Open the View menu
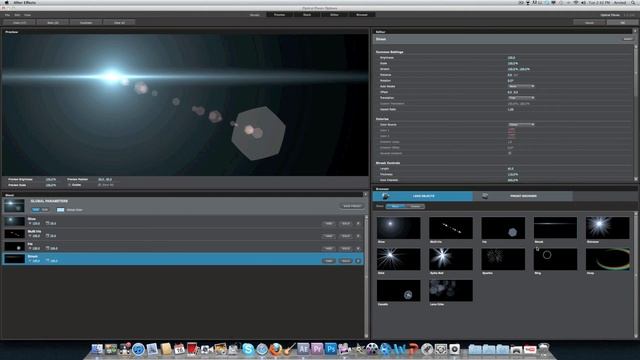Image resolution: width=640 pixels, height=360 pixels. coord(27,15)
